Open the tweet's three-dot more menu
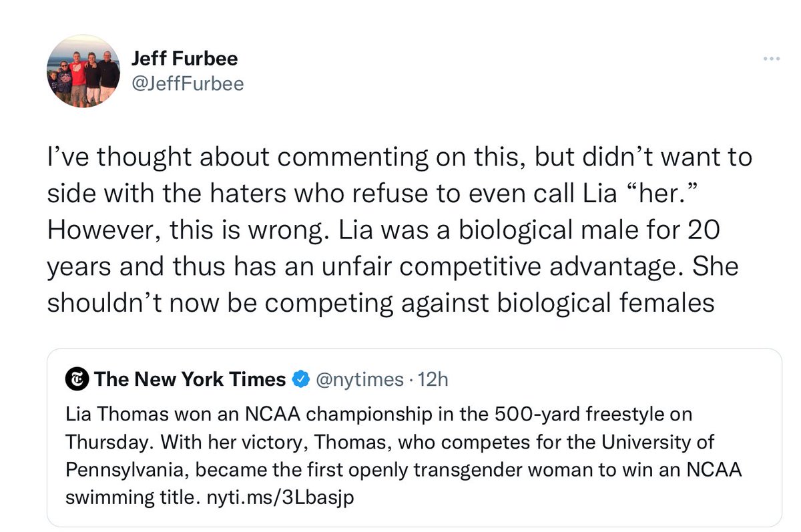The height and width of the screenshot is (532, 801). (771, 59)
